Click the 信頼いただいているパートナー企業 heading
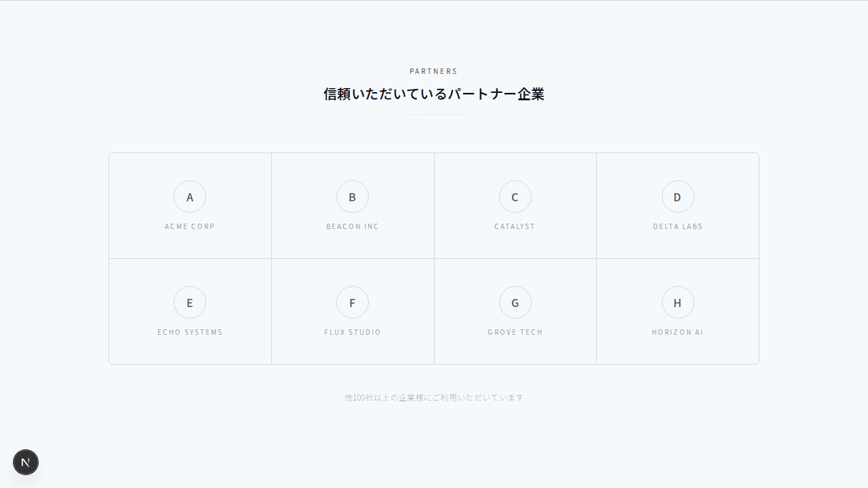868x488 pixels. (x=434, y=94)
